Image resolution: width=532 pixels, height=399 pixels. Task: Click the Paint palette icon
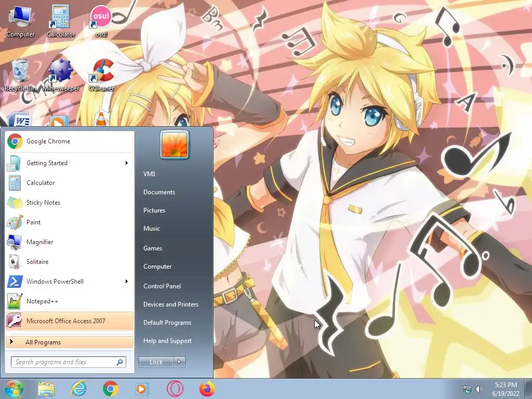point(15,222)
